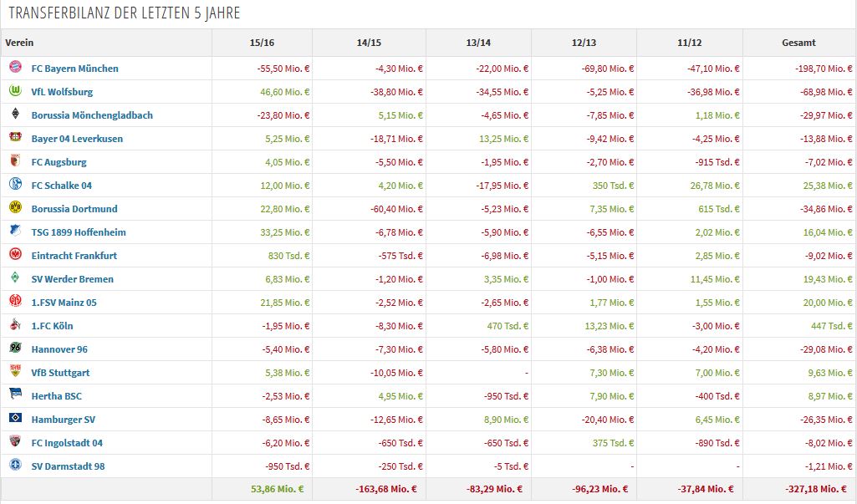Viewport: 857px width, 504px height.
Task: Open the 1.FSV Mainz 05 link
Action: click(64, 303)
